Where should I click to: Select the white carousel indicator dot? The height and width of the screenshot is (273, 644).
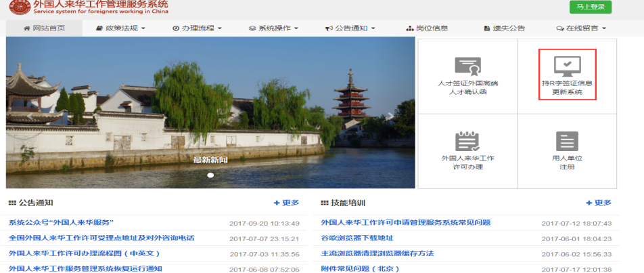pyautogui.click(x=210, y=175)
